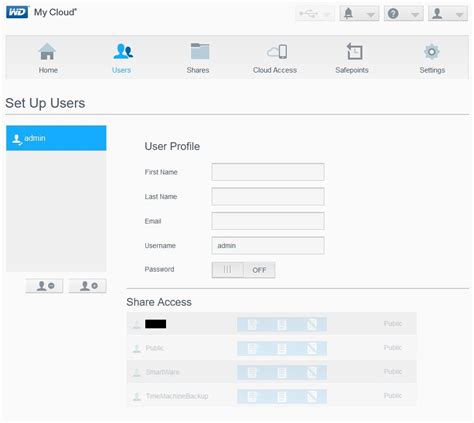The height and width of the screenshot is (423, 474).
Task: Focus the Last Name field
Action: coord(268,196)
